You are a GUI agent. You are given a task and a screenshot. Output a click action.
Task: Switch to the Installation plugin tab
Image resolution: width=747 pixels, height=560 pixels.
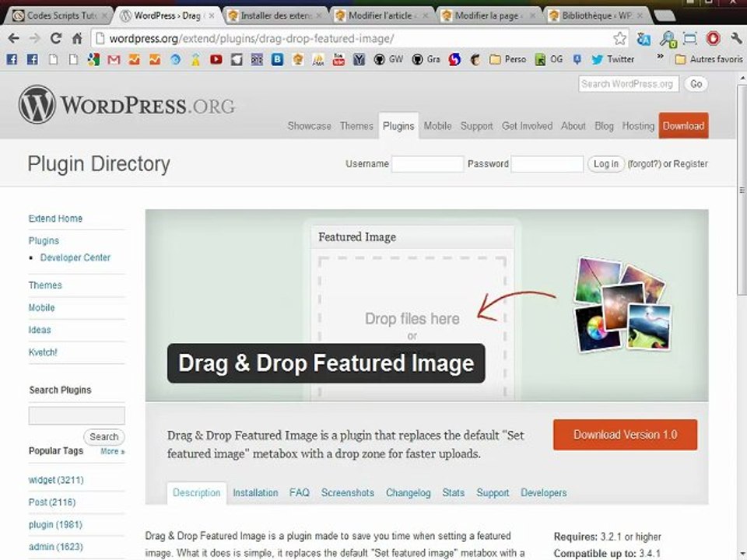click(255, 493)
